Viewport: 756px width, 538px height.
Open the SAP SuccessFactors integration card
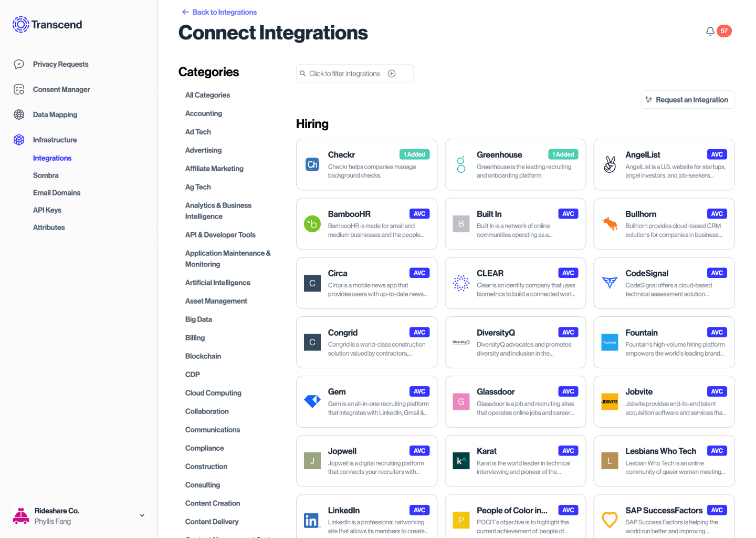(664, 518)
